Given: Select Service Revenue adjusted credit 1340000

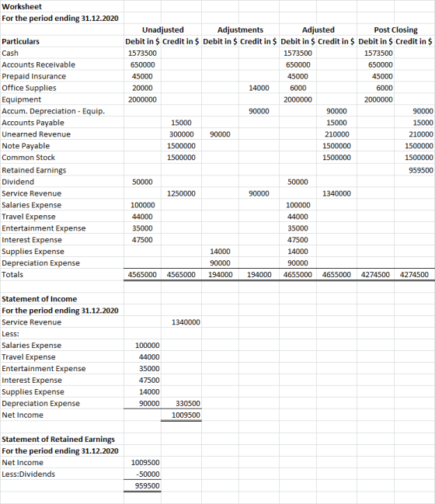Looking at the screenshot, I should 336,193.
